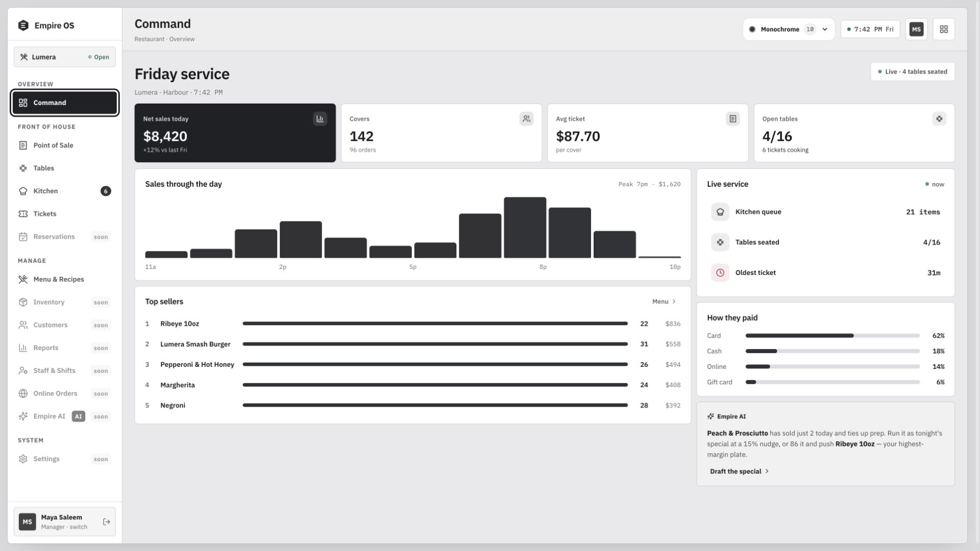
Task: Open the Menu link in Top sellers
Action: [664, 302]
